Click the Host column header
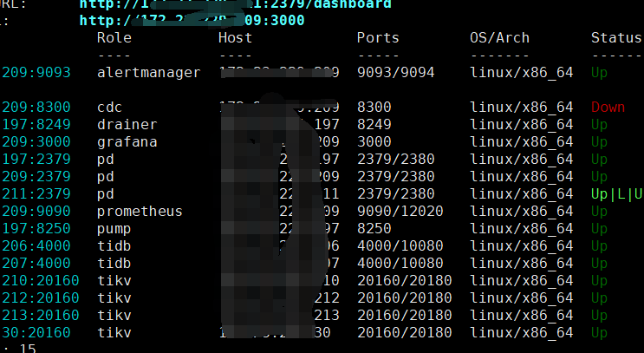Screen dimensions: 644x353 235,38
